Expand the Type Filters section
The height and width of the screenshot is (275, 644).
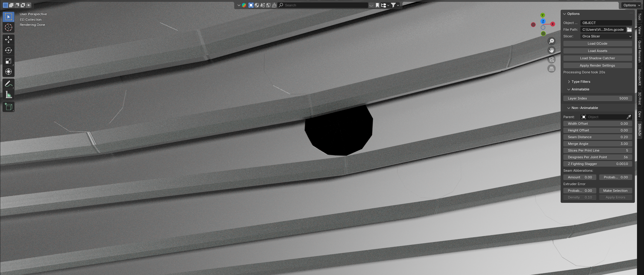pos(580,82)
